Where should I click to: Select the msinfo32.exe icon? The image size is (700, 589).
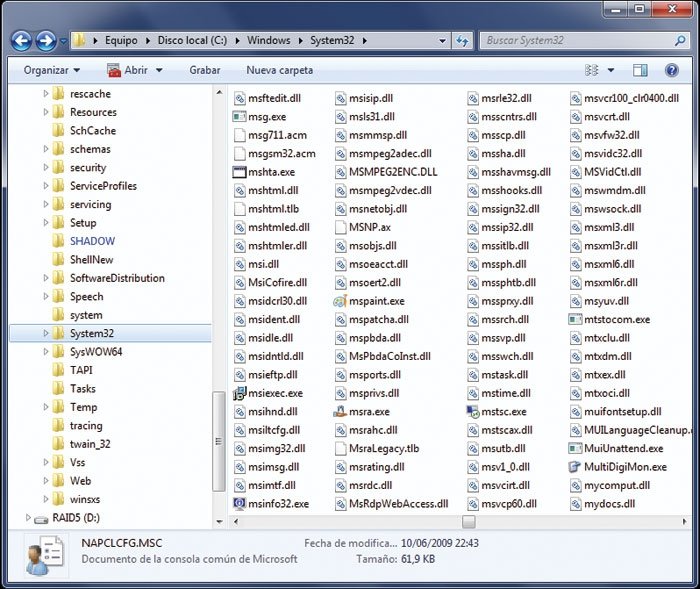[x=239, y=504]
